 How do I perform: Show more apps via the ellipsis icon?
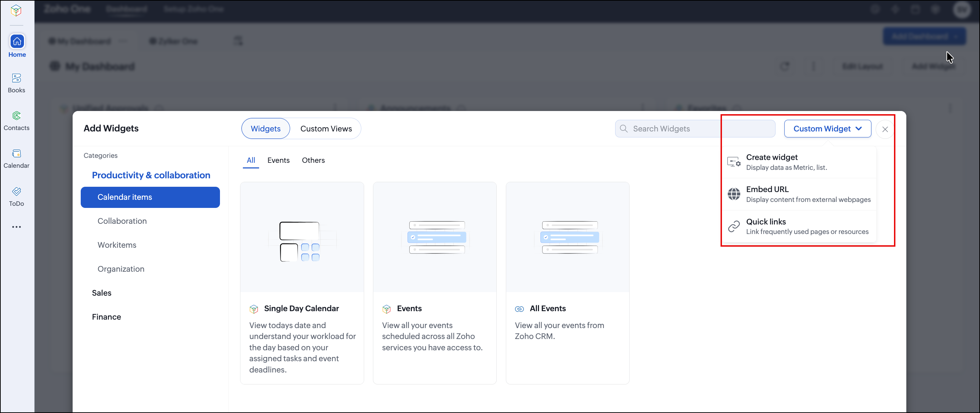16,227
